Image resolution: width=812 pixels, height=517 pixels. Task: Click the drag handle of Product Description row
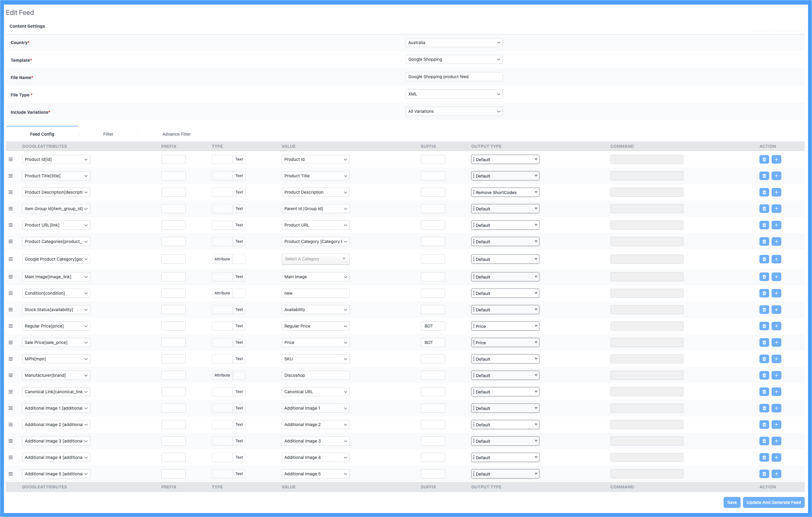[x=11, y=193]
